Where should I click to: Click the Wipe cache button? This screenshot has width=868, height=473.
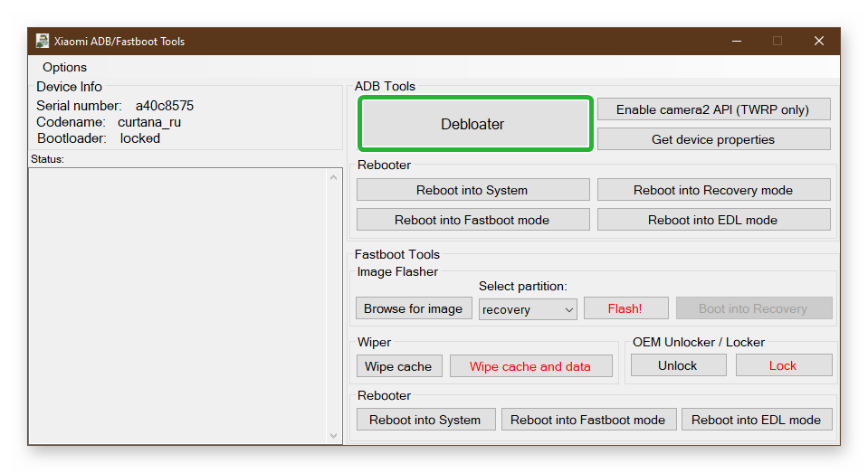coord(397,366)
